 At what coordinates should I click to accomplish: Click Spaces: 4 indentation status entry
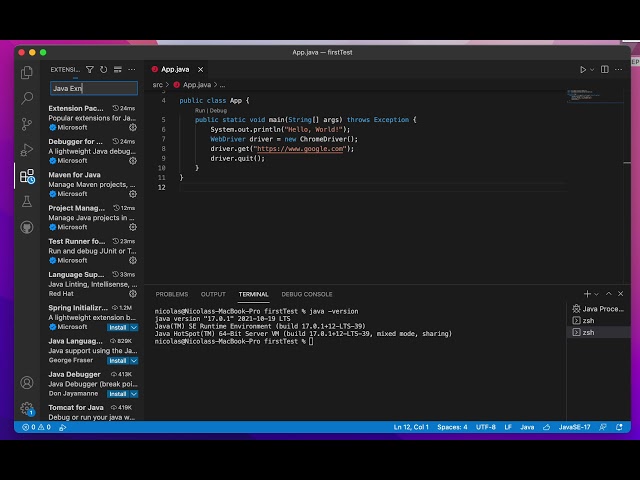coord(452,427)
